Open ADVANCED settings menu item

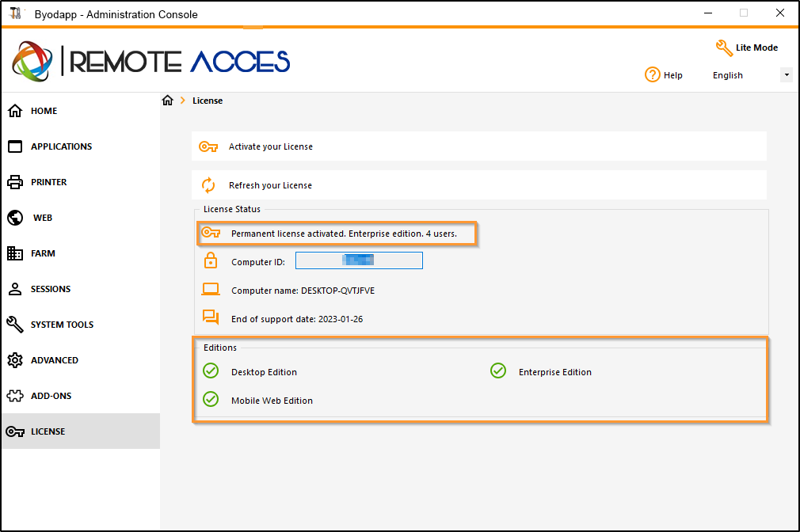81,360
